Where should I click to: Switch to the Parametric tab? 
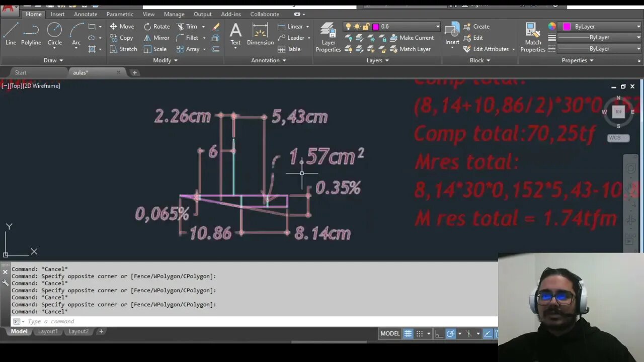click(120, 14)
